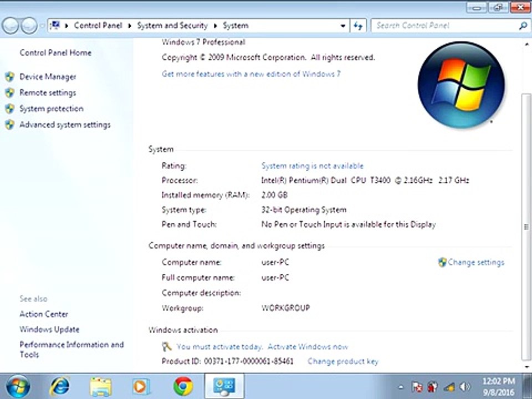The height and width of the screenshot is (399, 532).
Task: Launch Internet Explorer from the taskbar
Action: (x=60, y=386)
